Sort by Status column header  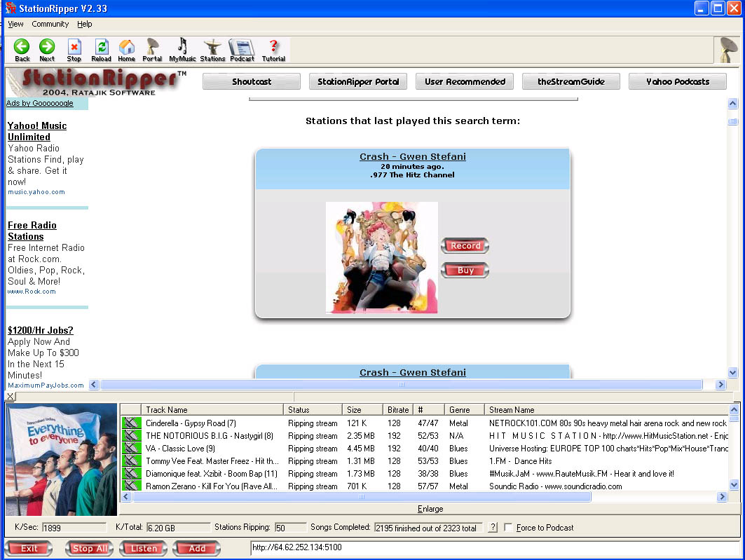tap(313, 409)
